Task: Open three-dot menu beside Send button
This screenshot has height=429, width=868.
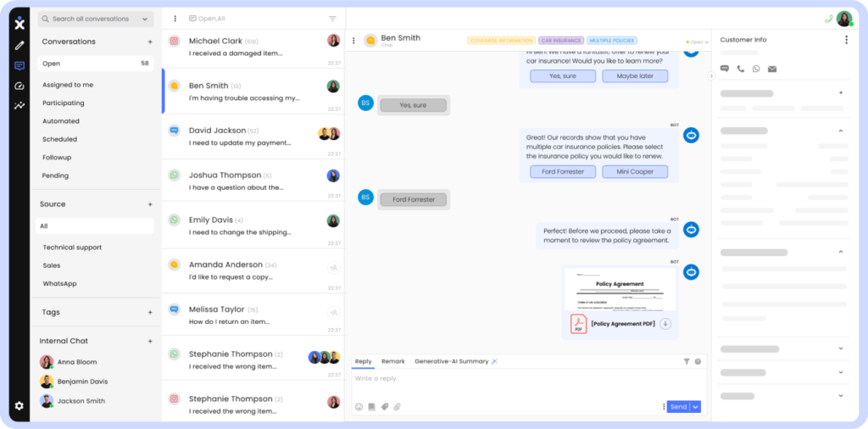Action: 664,407
